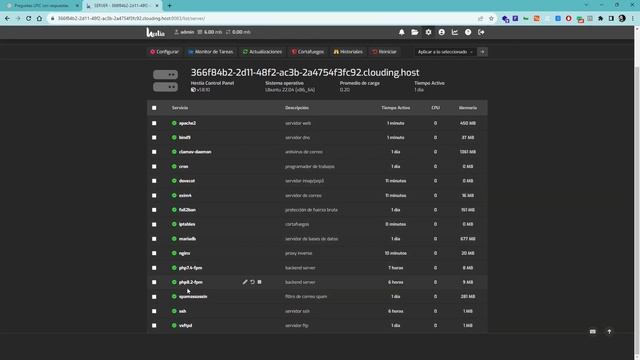This screenshot has height=360, width=640.
Task: Click the Reiniciar button
Action: point(384,52)
